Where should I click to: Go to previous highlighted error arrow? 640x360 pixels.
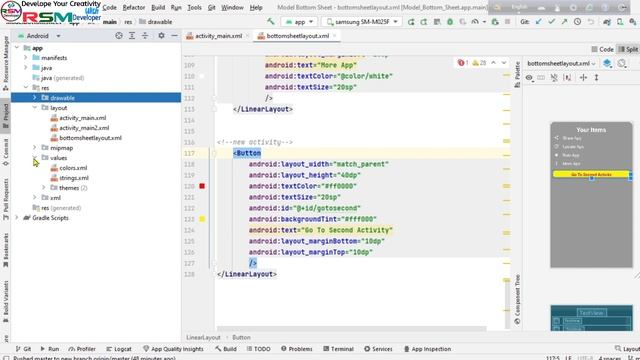pos(493,63)
